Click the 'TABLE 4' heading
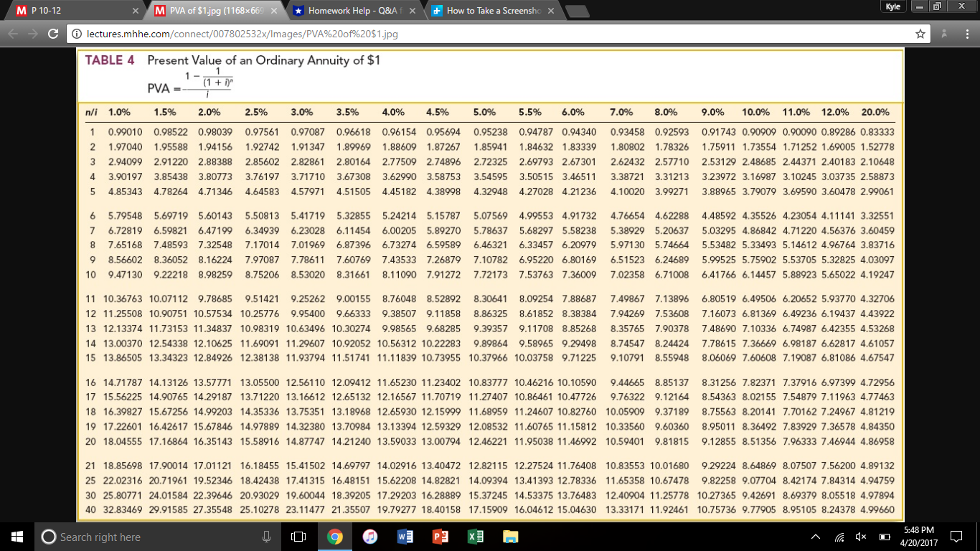This screenshot has width=980, height=551. pyautogui.click(x=110, y=60)
